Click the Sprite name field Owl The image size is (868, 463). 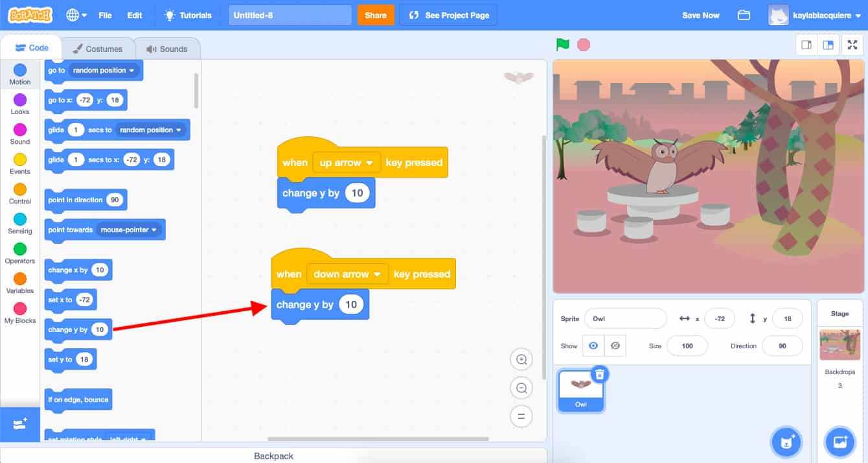(625, 318)
